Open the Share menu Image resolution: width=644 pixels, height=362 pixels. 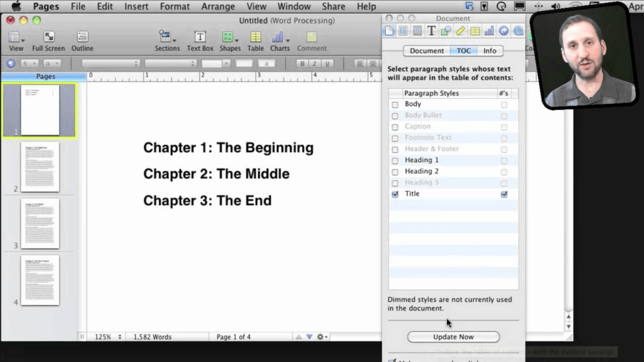(x=333, y=6)
